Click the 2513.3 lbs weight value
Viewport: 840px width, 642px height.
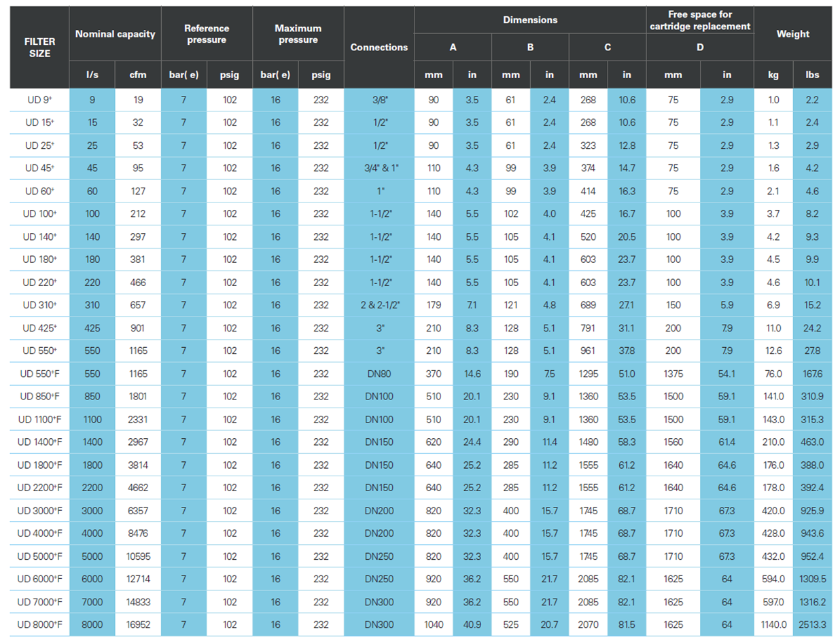[812, 625]
